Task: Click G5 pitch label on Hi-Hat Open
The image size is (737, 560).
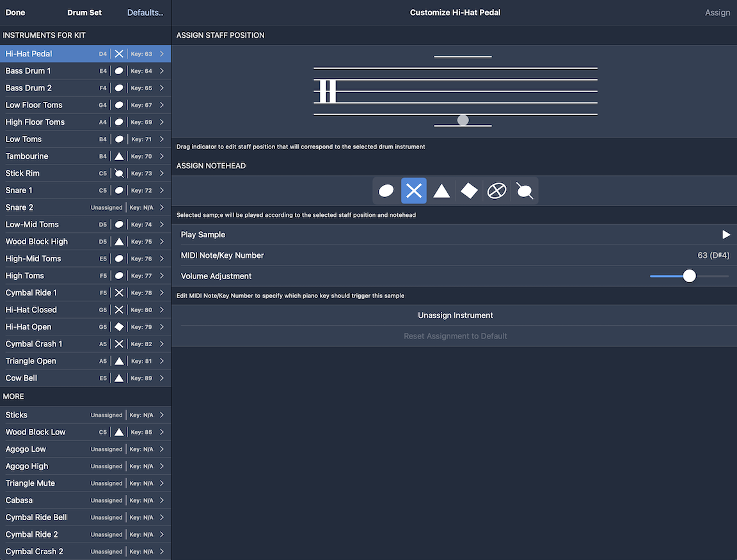Action: (103, 327)
